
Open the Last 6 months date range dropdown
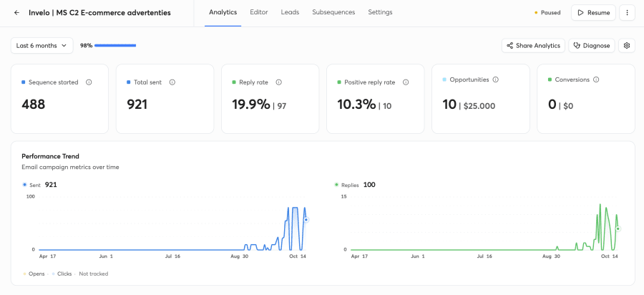42,46
